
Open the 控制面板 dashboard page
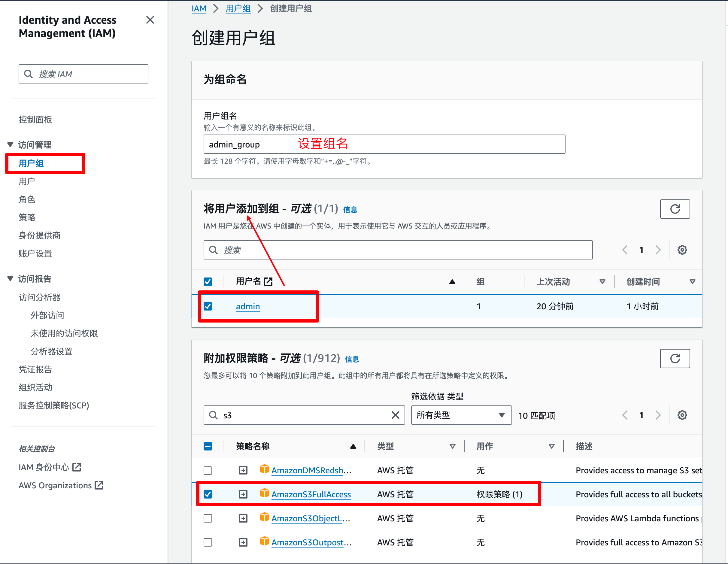tap(35, 119)
